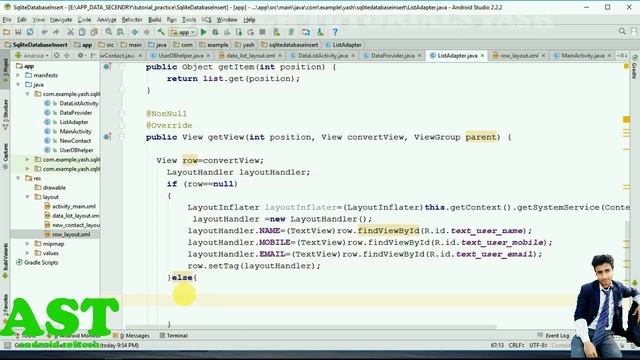Click the Find magnifier icon

click(108, 32)
